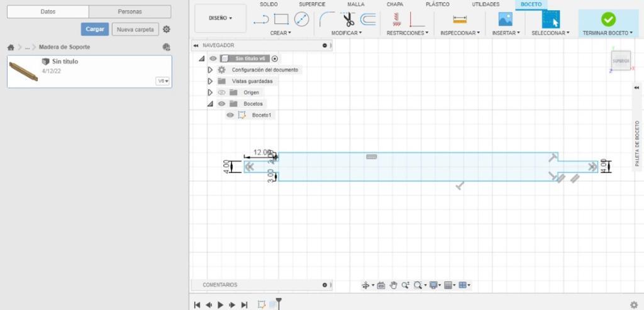Activate the Sin título v6 component radio button
The width and height of the screenshot is (644, 310).
275,58
